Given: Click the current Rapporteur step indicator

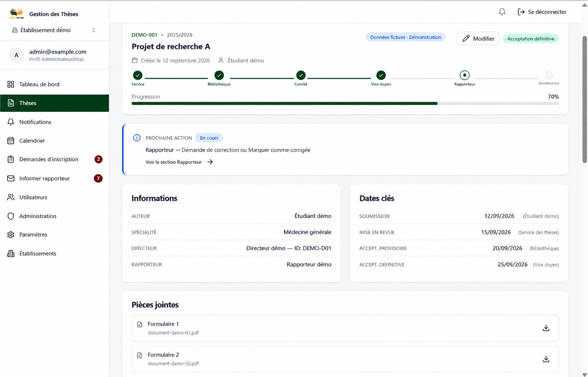Looking at the screenshot, I should coord(465,75).
